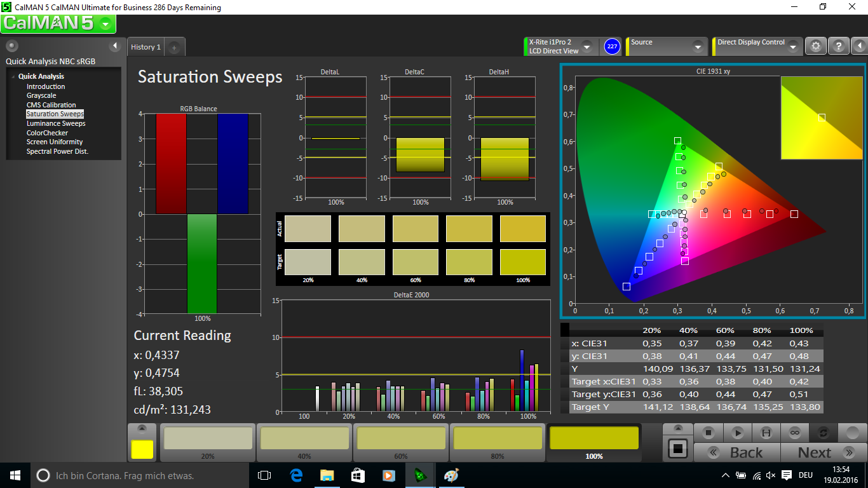The image size is (868, 488).
Task: Add a new history tab with plus icon
Action: click(x=174, y=47)
